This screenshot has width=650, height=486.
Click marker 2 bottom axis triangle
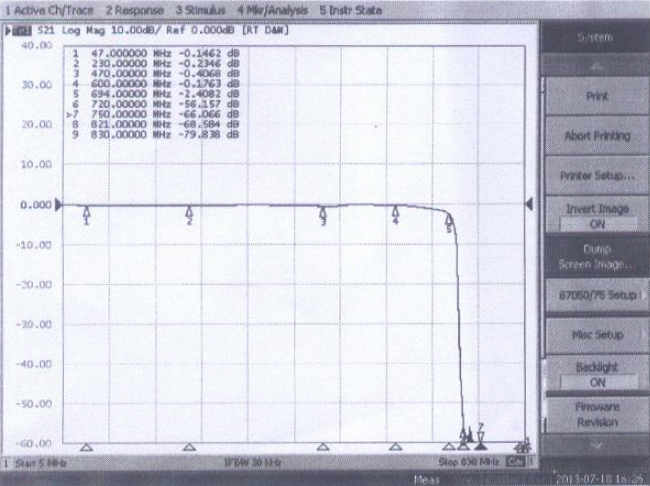tap(189, 447)
